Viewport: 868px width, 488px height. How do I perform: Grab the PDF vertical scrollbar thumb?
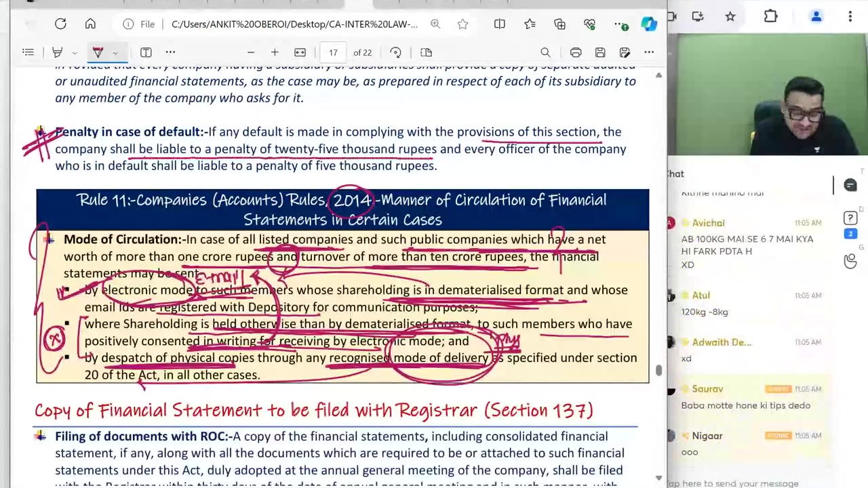pos(658,370)
